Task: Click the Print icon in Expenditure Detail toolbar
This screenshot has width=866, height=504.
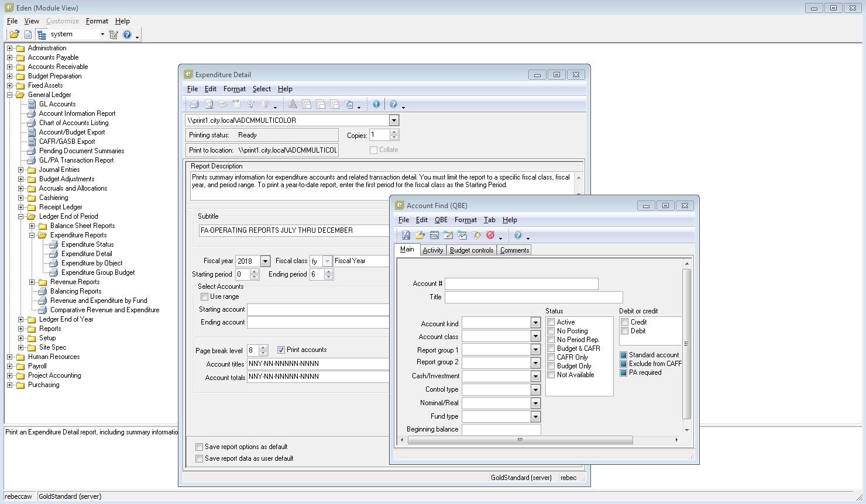Action: point(194,104)
